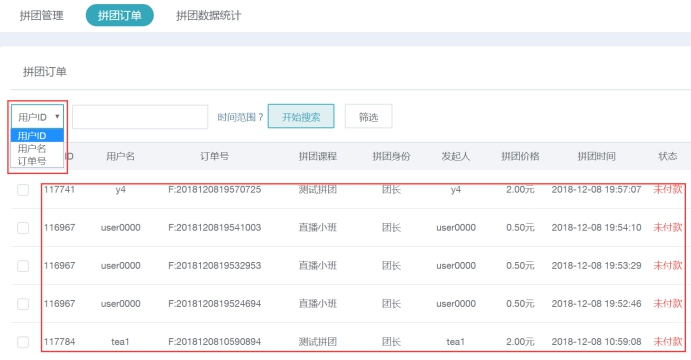Click order number F:2018120819524694
The height and width of the screenshot is (360, 691).
215,303
